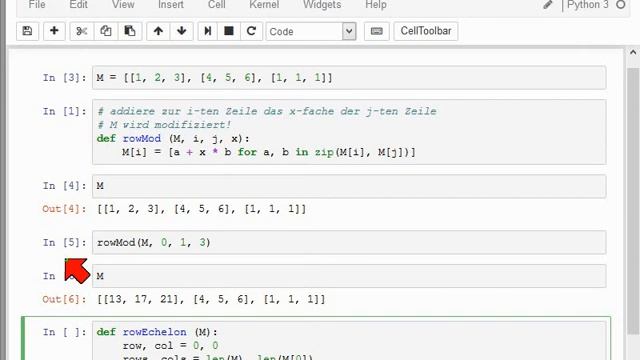Click the Python 3 kernel name

click(x=588, y=5)
